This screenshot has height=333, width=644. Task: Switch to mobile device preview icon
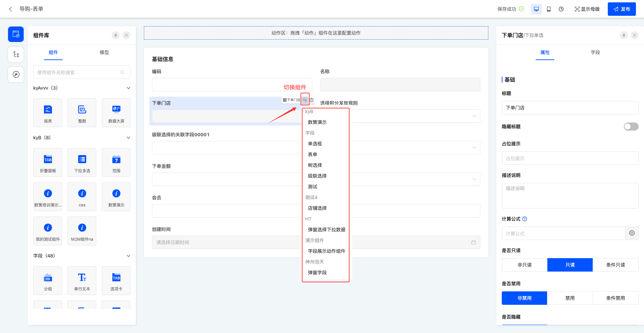pos(549,9)
